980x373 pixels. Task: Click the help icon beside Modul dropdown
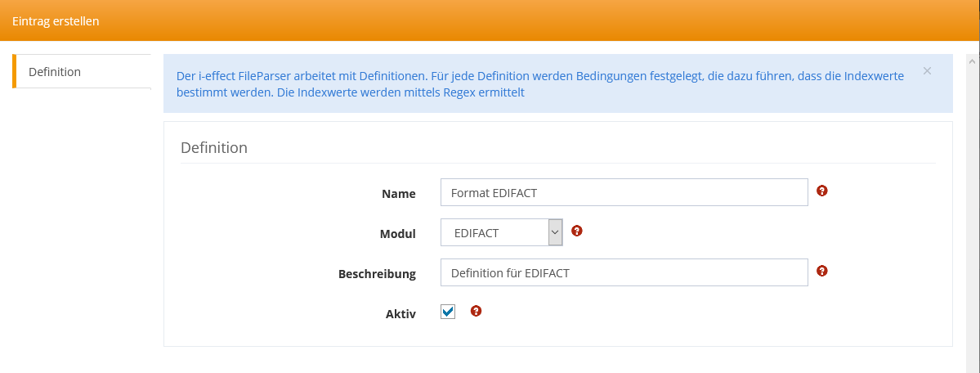576,231
